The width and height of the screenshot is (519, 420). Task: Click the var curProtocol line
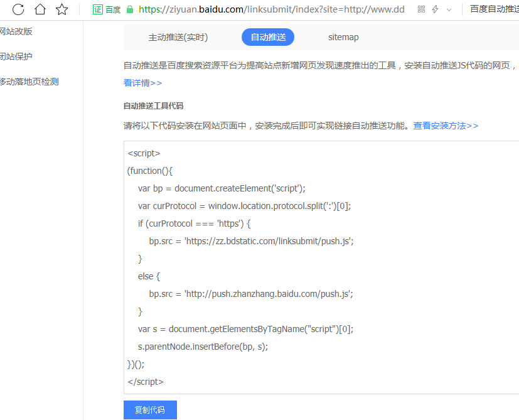click(x=244, y=206)
